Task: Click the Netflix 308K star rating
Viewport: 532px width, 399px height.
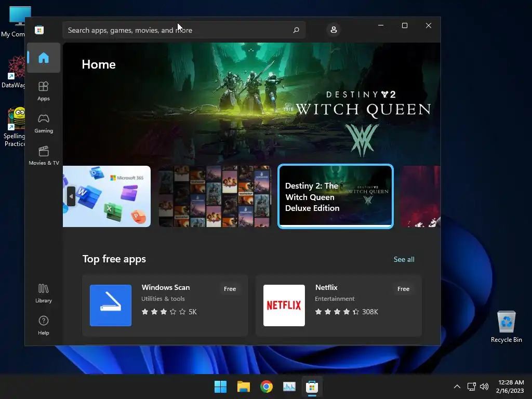Action: pyautogui.click(x=347, y=312)
